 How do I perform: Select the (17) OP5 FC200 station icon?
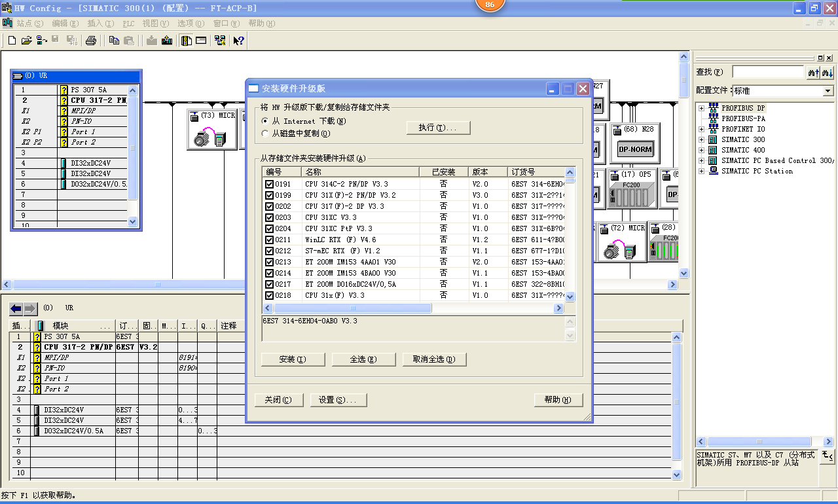[x=633, y=187]
